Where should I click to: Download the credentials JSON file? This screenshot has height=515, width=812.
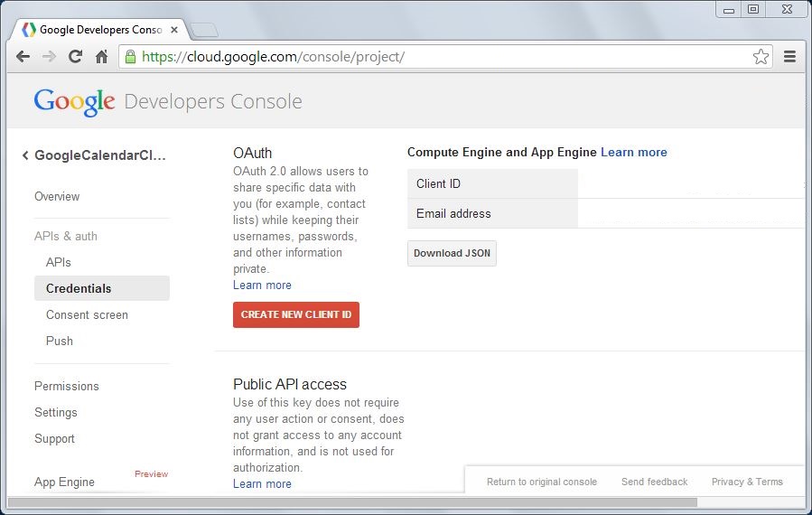(452, 253)
